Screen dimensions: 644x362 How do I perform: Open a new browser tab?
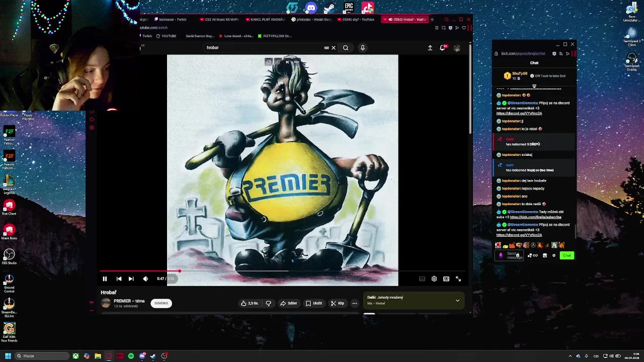[432, 20]
